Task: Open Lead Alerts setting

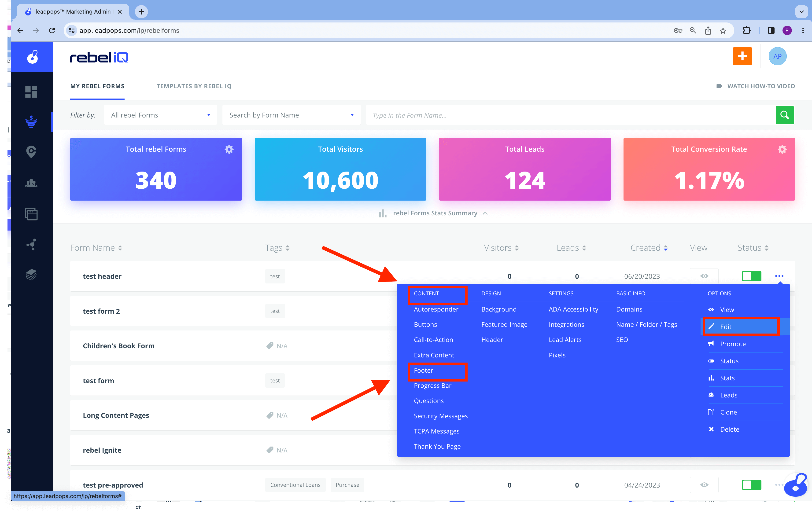Action: tap(565, 340)
